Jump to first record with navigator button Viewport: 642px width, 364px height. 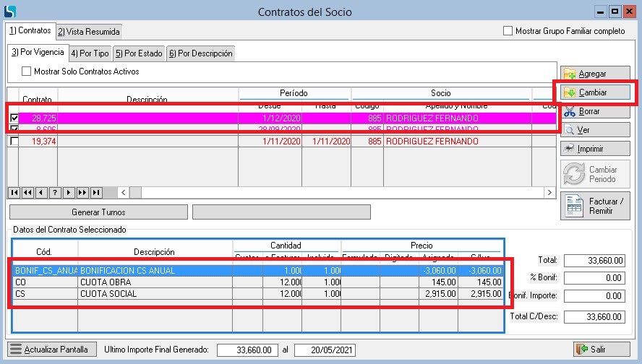14,192
